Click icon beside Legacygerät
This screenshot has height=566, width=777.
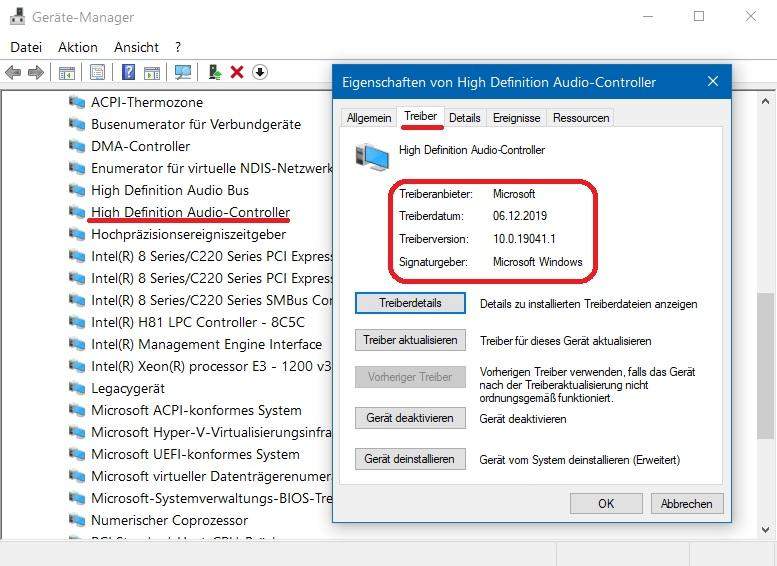coord(77,388)
